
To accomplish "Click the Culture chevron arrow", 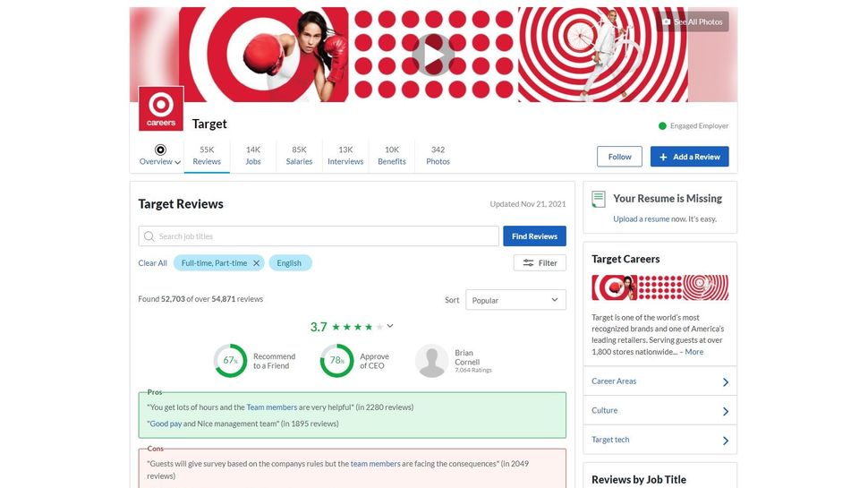I will [726, 412].
